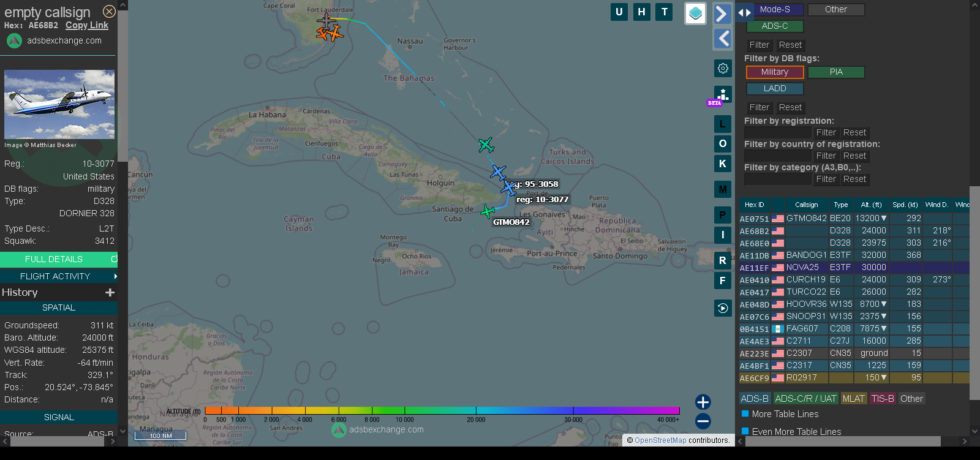Screen dimensions: 980x460
Task: Click the F map button
Action: (x=723, y=281)
